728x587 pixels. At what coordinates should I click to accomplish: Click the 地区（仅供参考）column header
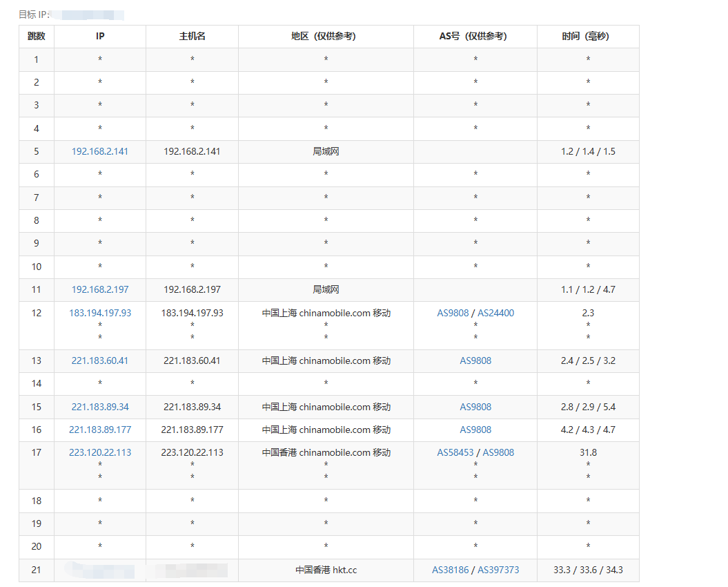pyautogui.click(x=326, y=36)
